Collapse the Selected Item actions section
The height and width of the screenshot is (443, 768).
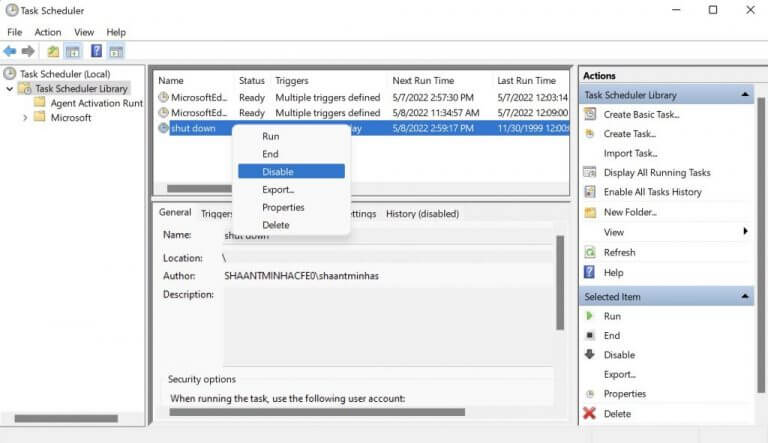click(x=745, y=296)
